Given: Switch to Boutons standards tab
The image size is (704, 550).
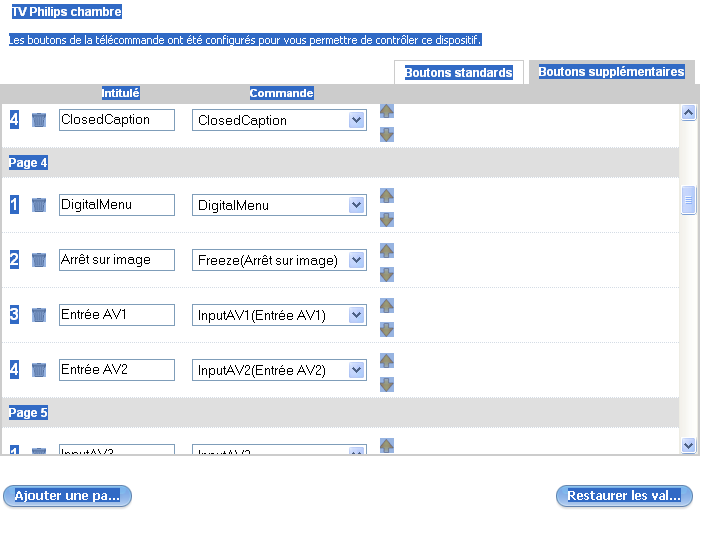Looking at the screenshot, I should (458, 73).
